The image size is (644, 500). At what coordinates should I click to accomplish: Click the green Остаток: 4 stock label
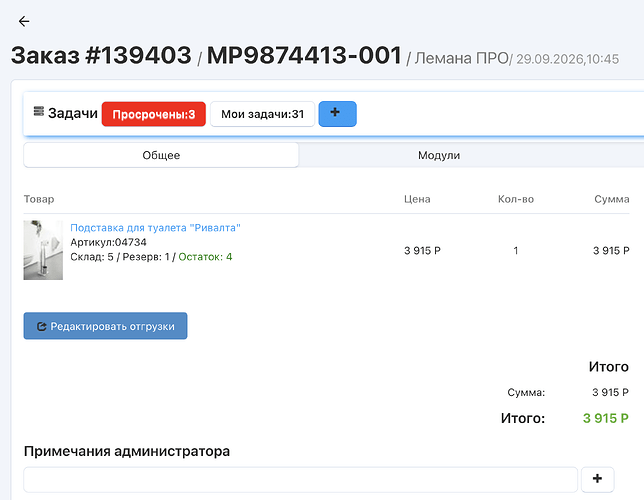click(x=205, y=257)
